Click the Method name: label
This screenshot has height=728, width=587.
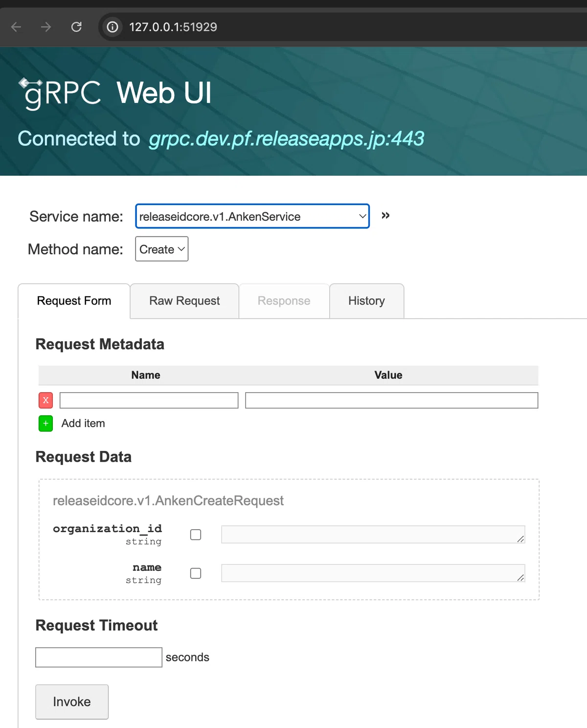[x=75, y=249]
